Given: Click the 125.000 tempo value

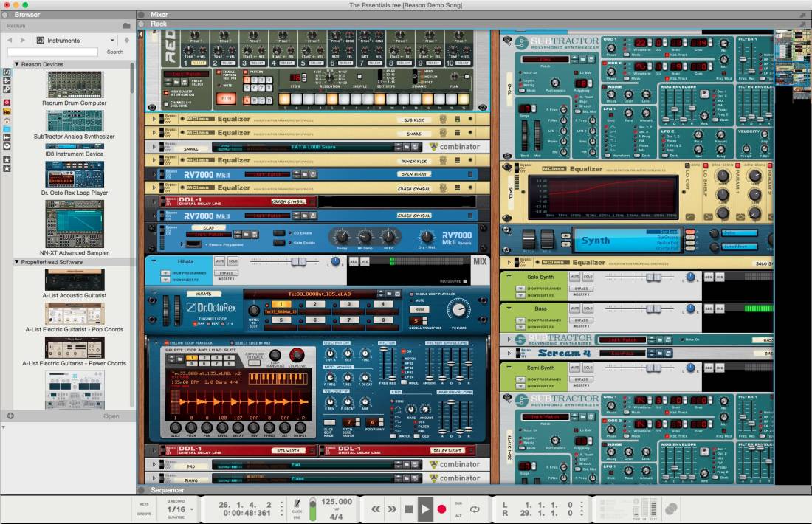Looking at the screenshot, I should coord(336,502).
